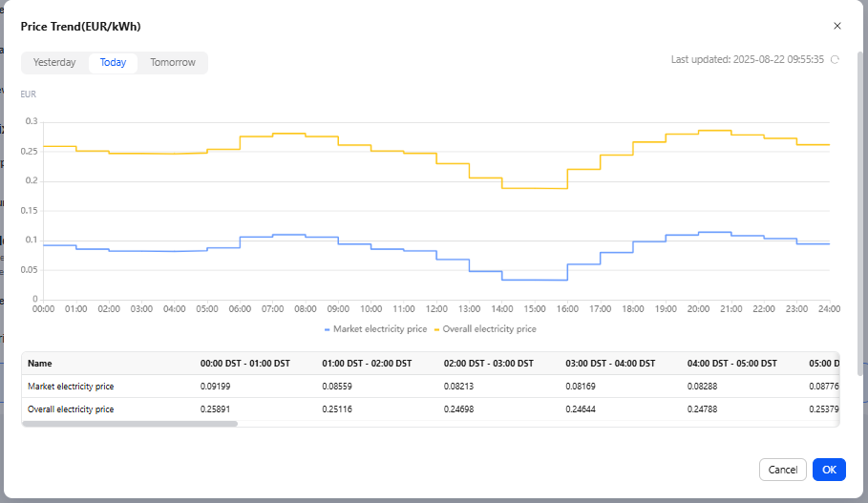The height and width of the screenshot is (503, 868).
Task: Select the market price cell 0.09199
Action: [215, 387]
